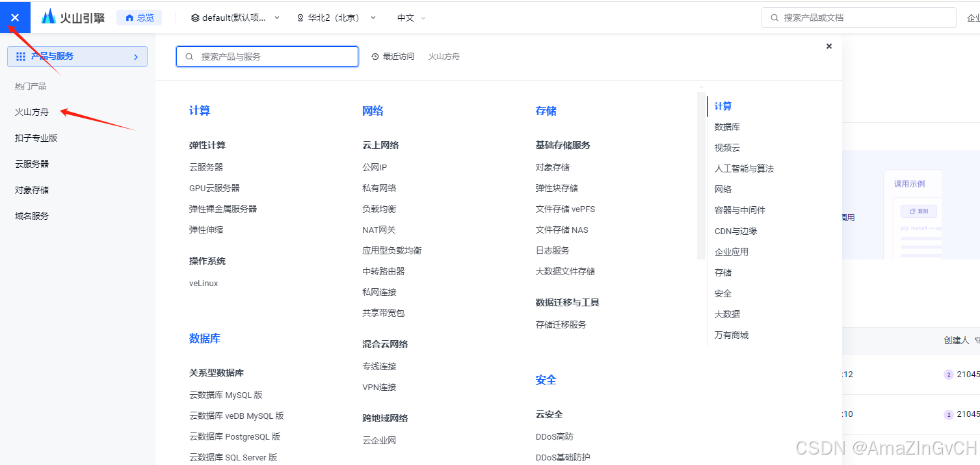
Task: Close the products panel with small X
Action: [x=829, y=46]
